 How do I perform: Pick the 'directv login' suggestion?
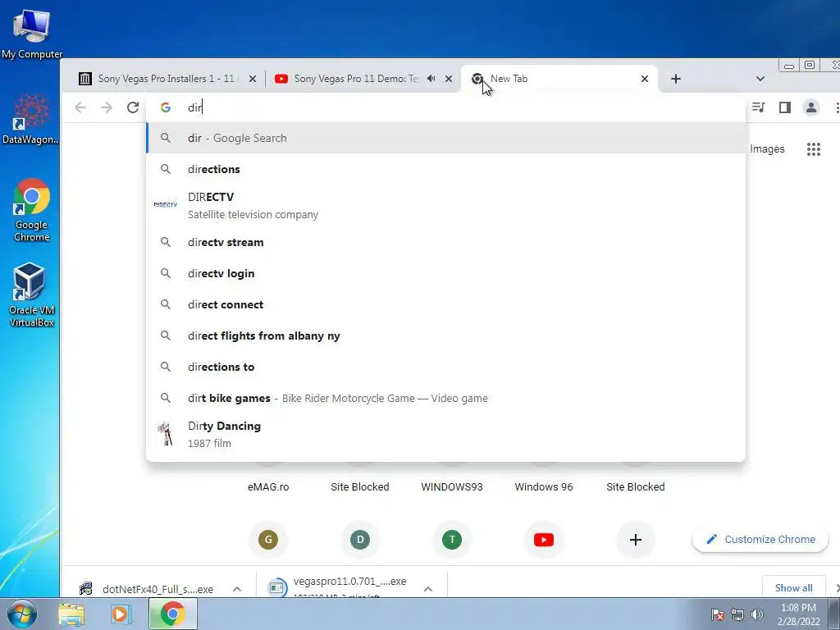pos(445,273)
